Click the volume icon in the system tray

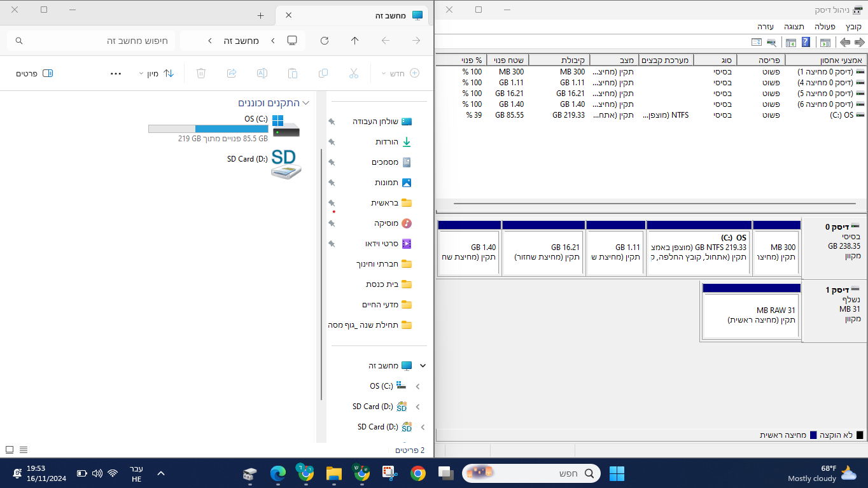[97, 473]
